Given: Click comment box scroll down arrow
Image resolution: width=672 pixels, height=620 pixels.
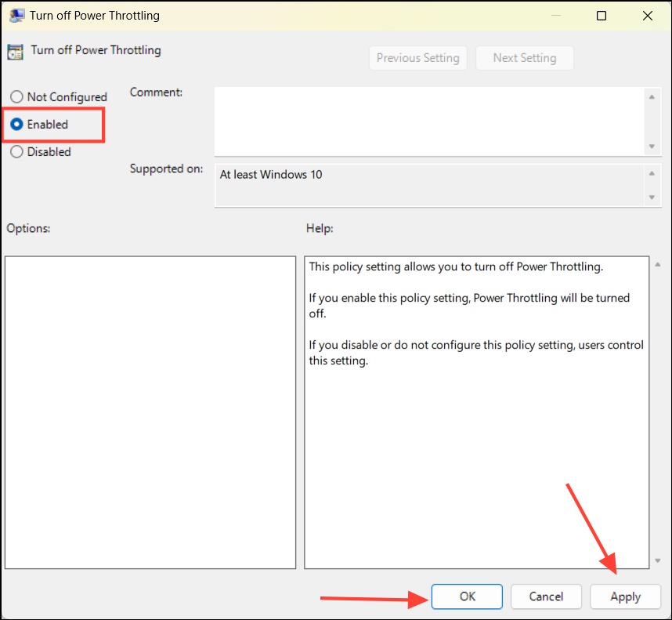Looking at the screenshot, I should point(652,147).
